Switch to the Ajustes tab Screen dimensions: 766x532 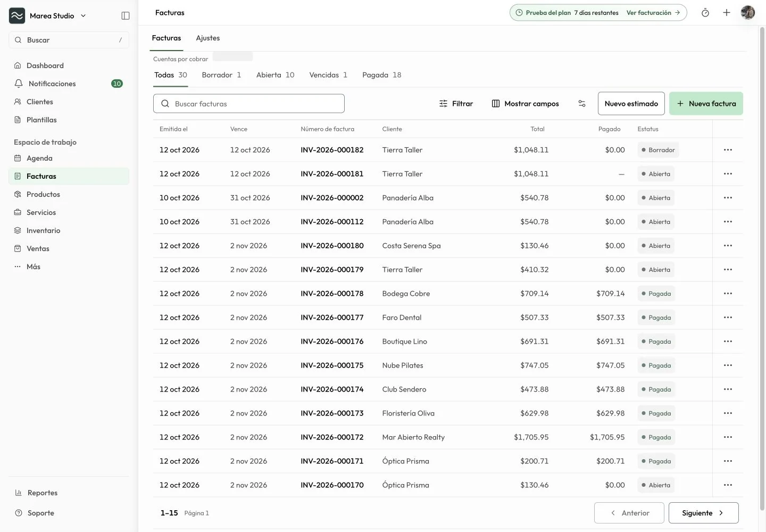[x=208, y=38]
